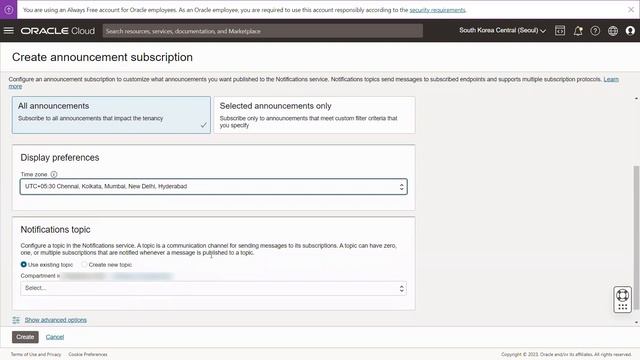Click the Oracle Cloud logo
The height and width of the screenshot is (360, 640).
pos(58,31)
